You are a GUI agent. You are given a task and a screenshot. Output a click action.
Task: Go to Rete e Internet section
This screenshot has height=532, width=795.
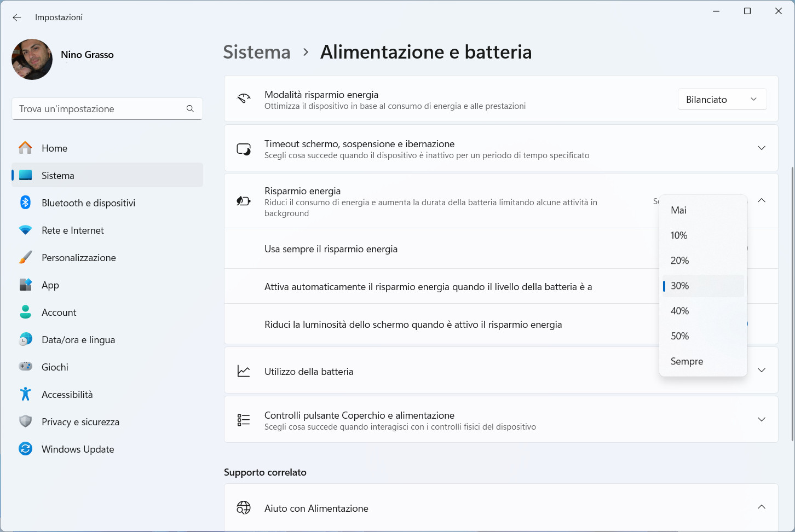pos(72,230)
